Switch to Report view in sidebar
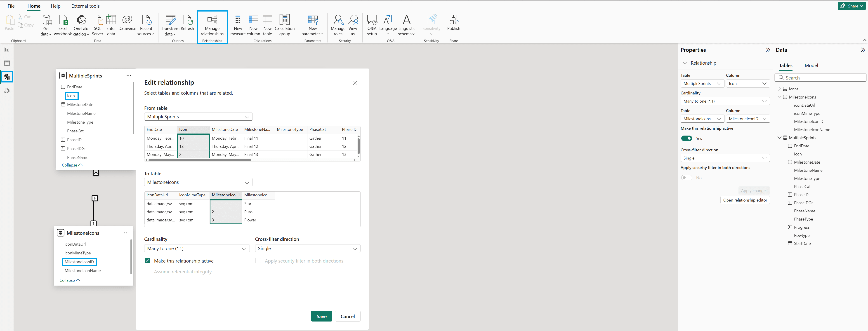Viewport: 868px width, 331px height. (x=7, y=50)
